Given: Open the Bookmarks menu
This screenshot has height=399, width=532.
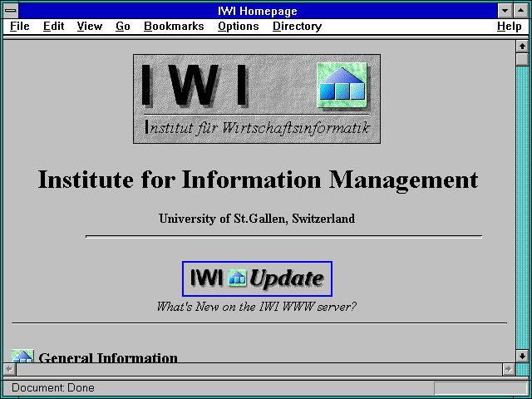Looking at the screenshot, I should click(x=174, y=27).
